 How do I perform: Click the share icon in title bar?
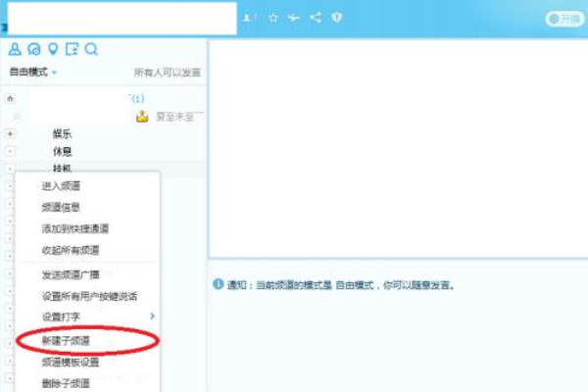click(x=315, y=18)
